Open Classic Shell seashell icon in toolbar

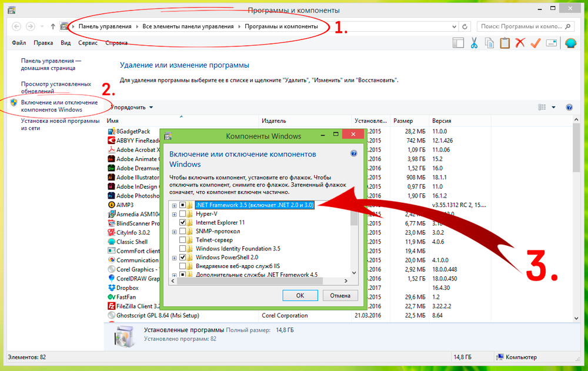tap(570, 43)
